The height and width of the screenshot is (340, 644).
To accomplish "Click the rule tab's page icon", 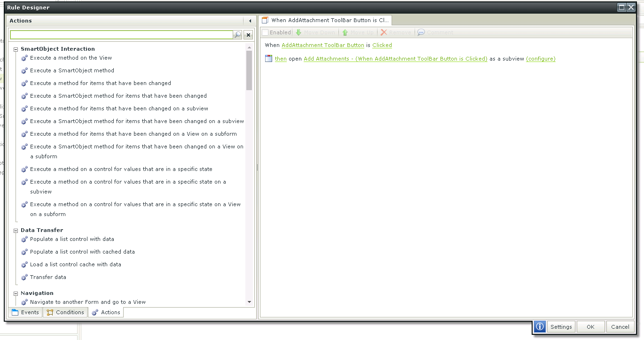I will click(265, 20).
